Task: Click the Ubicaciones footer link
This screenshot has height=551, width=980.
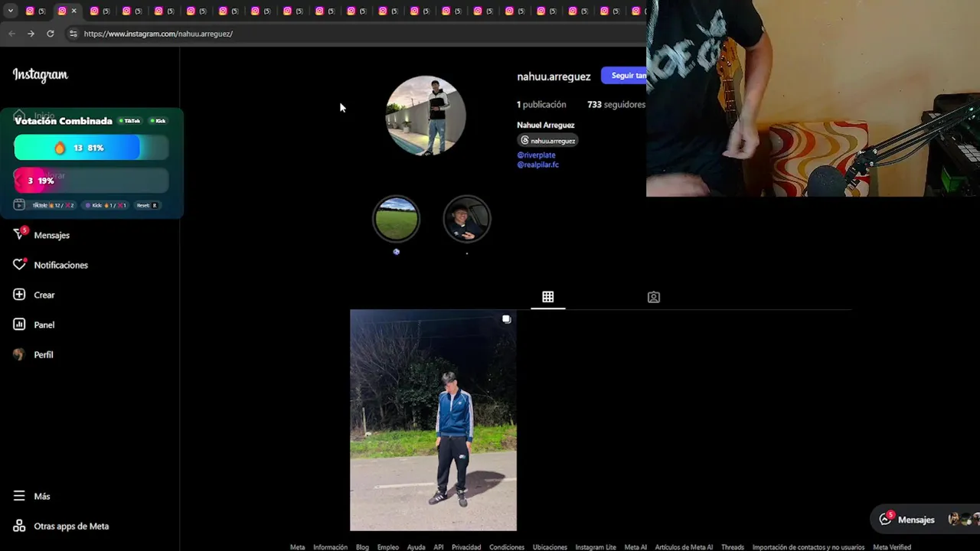Action: click(550, 547)
